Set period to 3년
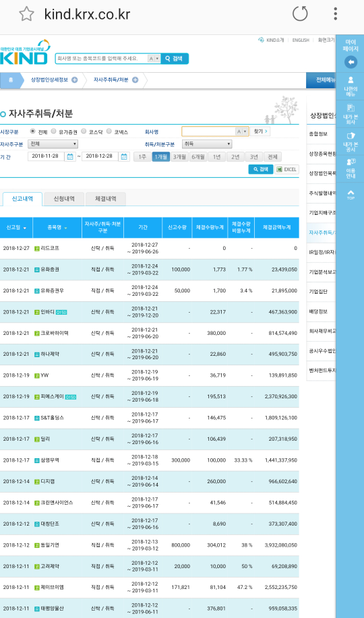This screenshot has width=364, height=618. 253,157
